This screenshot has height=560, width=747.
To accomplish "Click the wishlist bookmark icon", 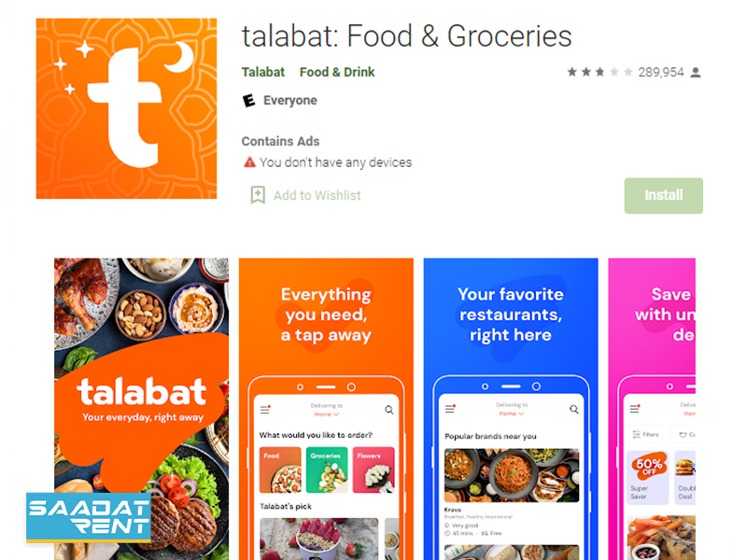I will point(258,195).
